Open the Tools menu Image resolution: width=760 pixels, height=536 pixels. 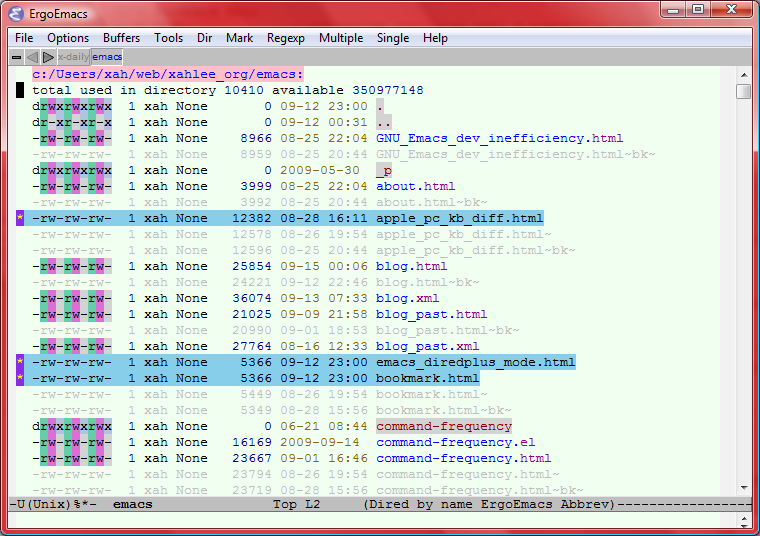coord(168,38)
